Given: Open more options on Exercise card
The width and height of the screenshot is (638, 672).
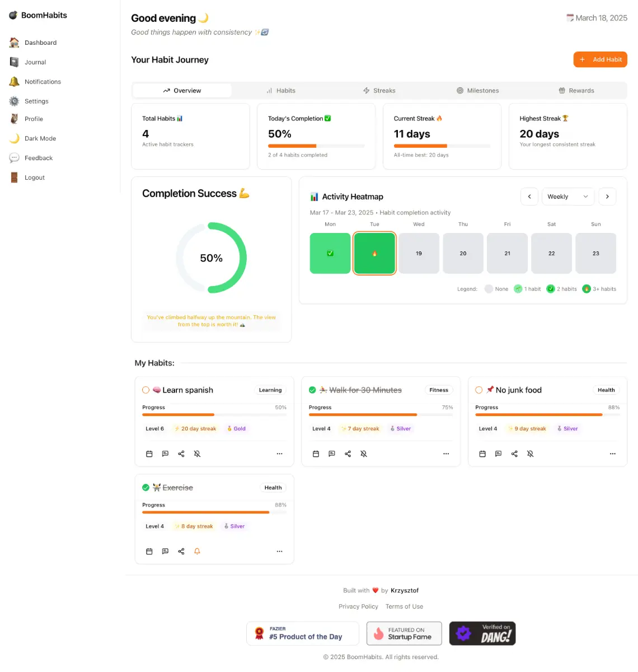Looking at the screenshot, I should (279, 551).
